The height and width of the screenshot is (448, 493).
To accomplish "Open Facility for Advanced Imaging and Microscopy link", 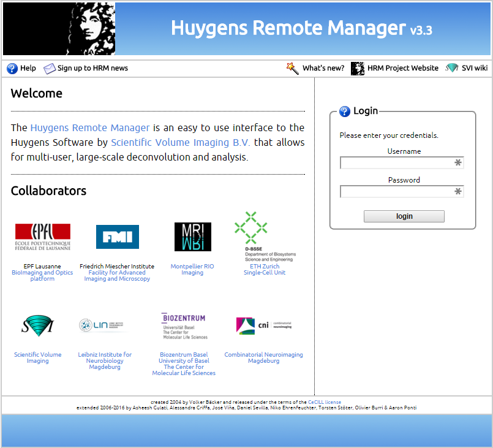I will [117, 276].
